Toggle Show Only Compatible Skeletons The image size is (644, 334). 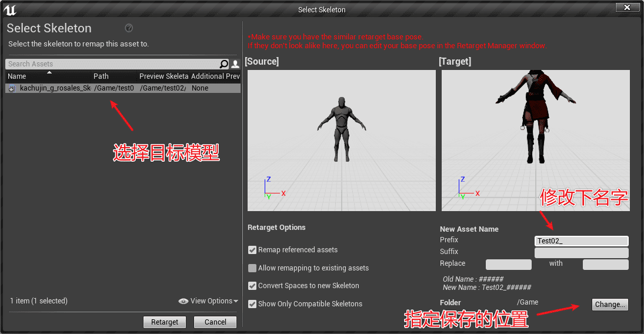[x=252, y=304]
